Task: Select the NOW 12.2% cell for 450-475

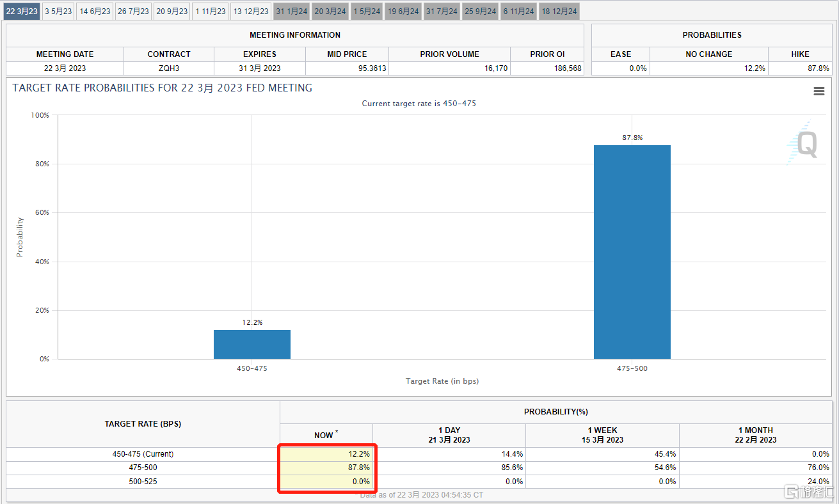Action: (326, 454)
